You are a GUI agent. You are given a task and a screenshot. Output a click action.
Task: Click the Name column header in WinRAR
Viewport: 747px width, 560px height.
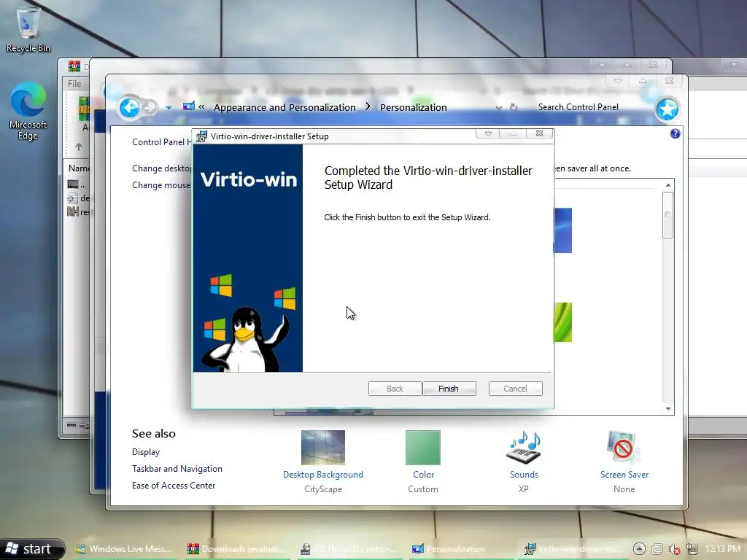(x=79, y=168)
